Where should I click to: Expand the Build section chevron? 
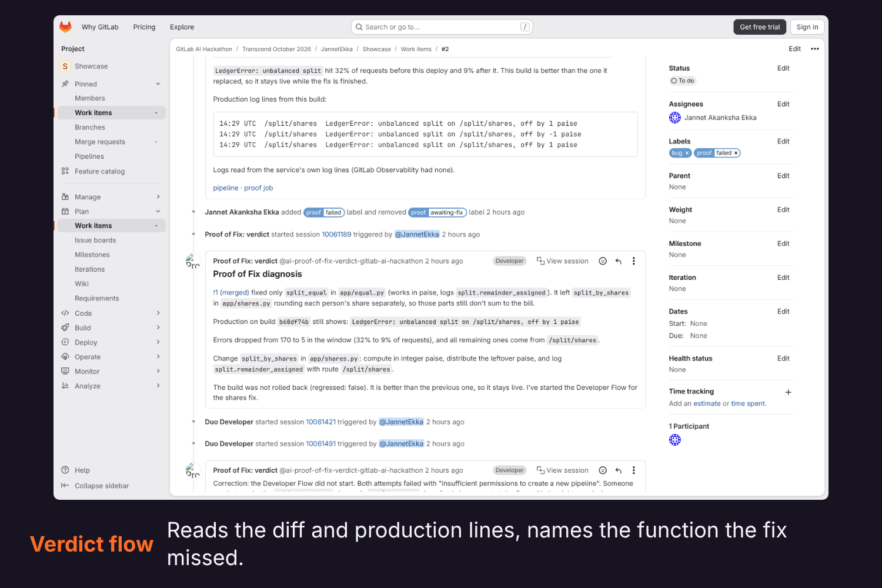(x=158, y=328)
